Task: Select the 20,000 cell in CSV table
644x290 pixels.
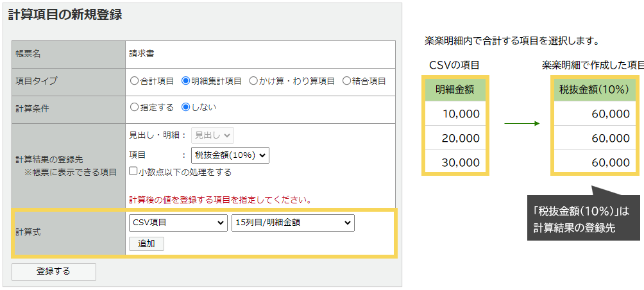Action: (455, 138)
